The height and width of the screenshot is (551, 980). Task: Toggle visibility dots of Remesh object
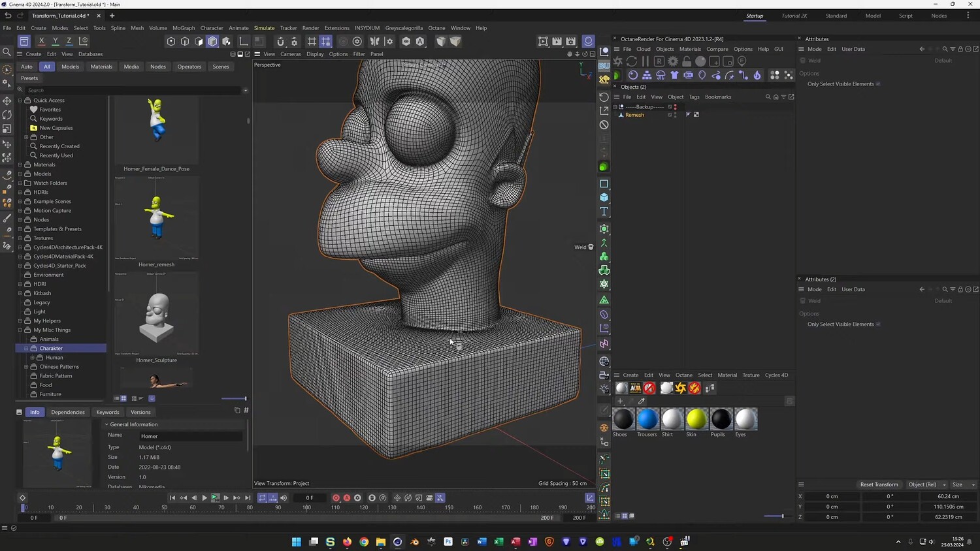676,115
